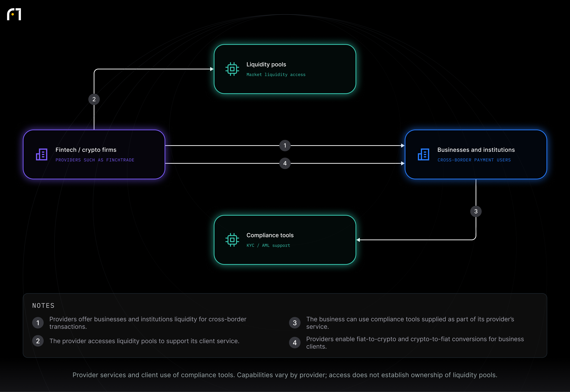
Task: Click the FinchTrade logo at top left
Action: point(14,14)
